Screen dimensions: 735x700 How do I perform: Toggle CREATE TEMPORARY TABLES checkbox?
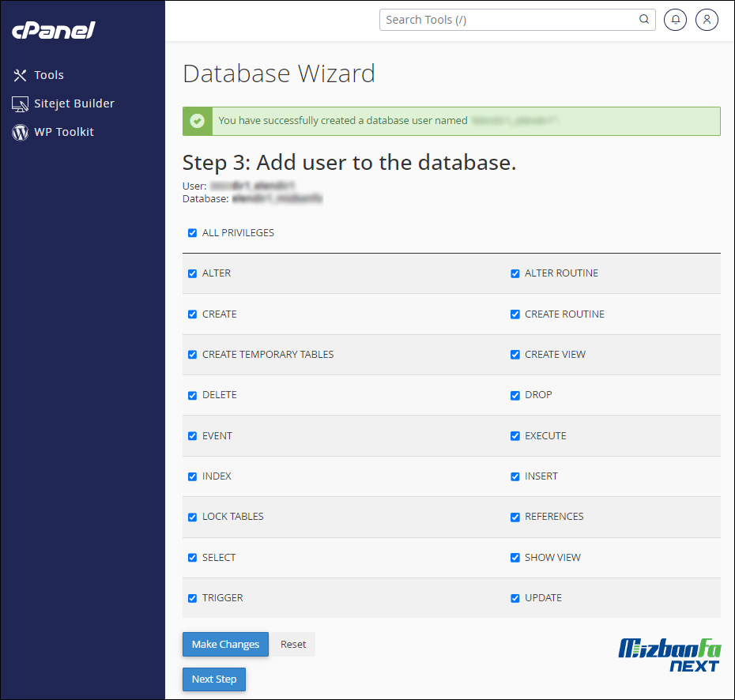point(192,355)
